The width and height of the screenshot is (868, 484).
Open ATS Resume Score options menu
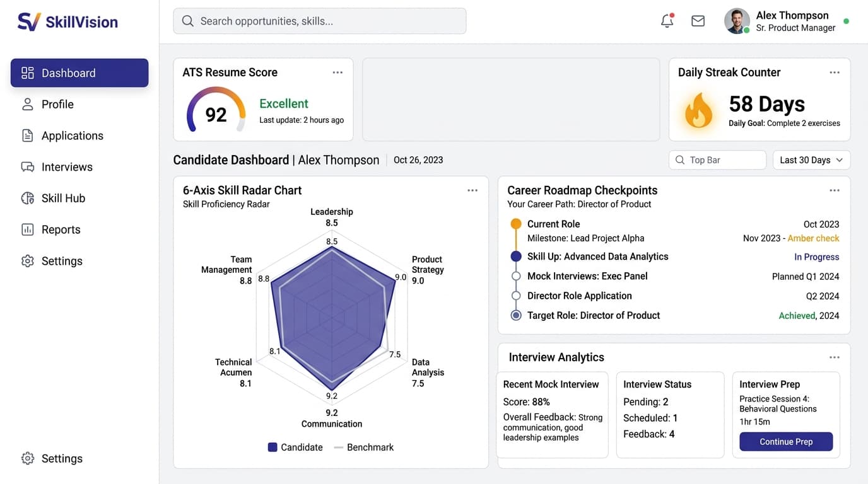[x=337, y=72]
